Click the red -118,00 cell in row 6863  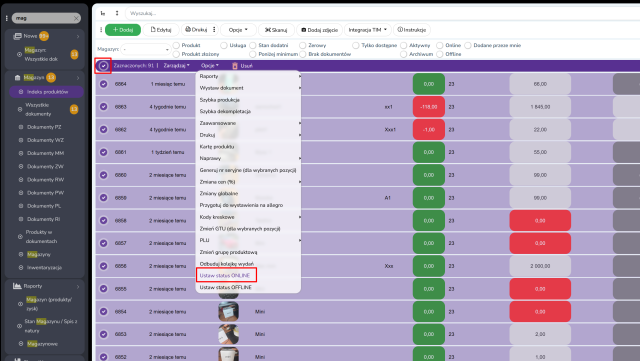coord(429,107)
